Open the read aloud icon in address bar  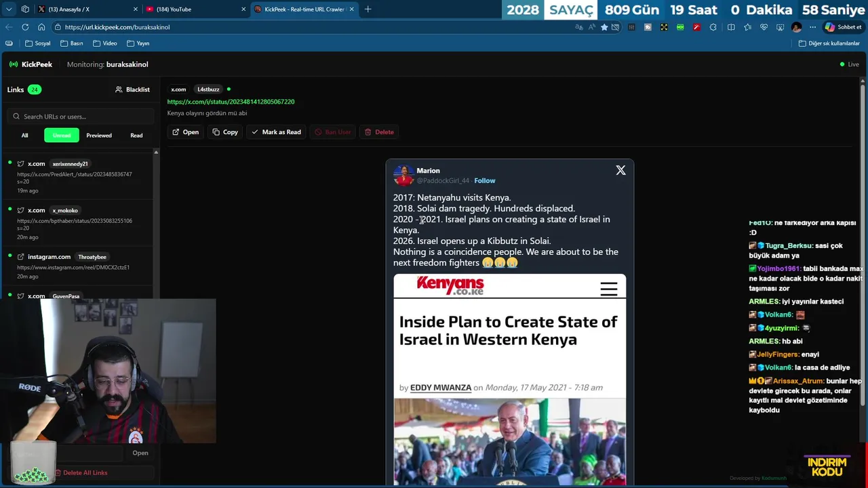[591, 27]
